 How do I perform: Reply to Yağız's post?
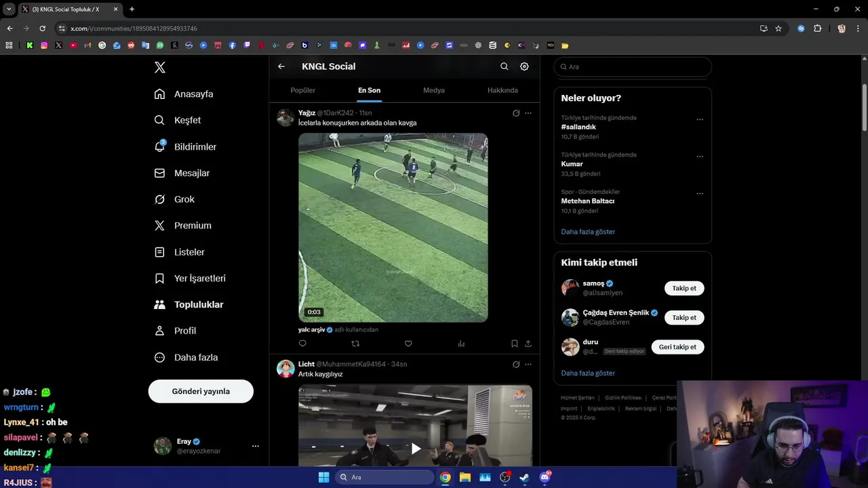(302, 344)
